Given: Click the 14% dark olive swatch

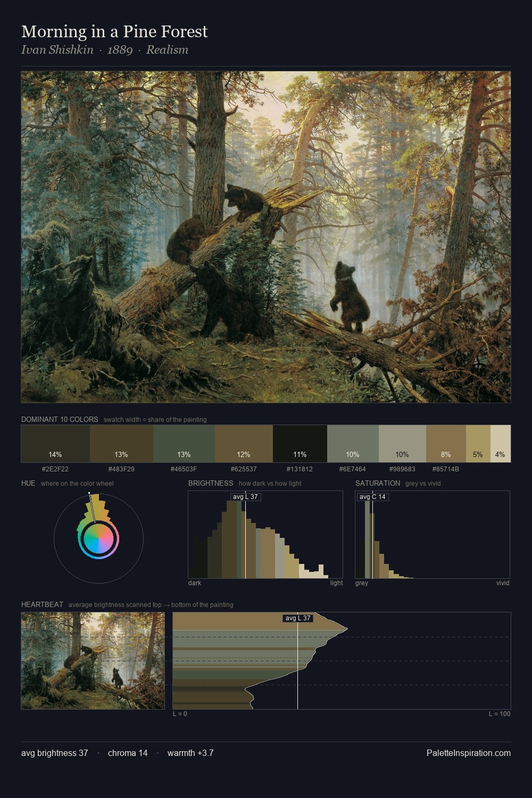Looking at the screenshot, I should [55, 444].
